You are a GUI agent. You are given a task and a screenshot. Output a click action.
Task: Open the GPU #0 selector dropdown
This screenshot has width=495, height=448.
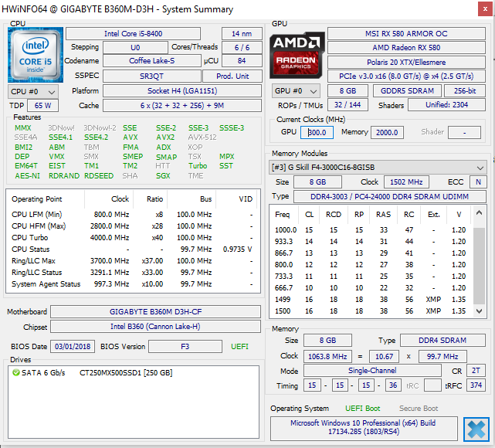(296, 91)
